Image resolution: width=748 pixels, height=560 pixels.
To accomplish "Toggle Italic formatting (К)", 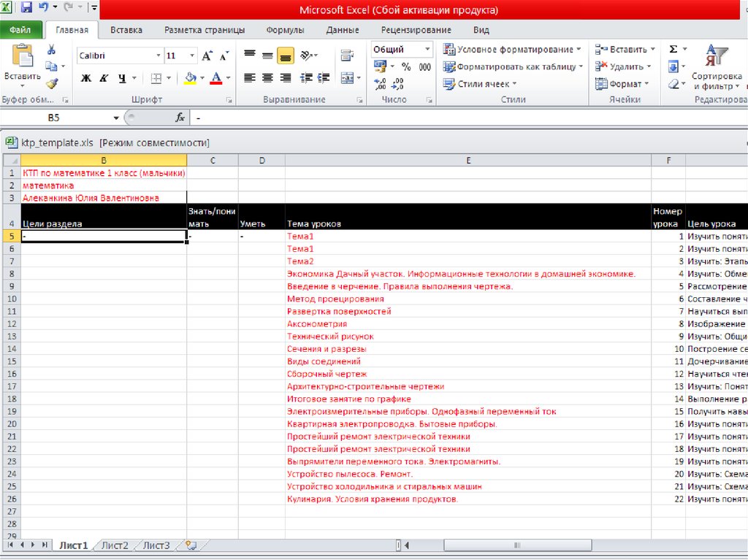I will [x=104, y=78].
